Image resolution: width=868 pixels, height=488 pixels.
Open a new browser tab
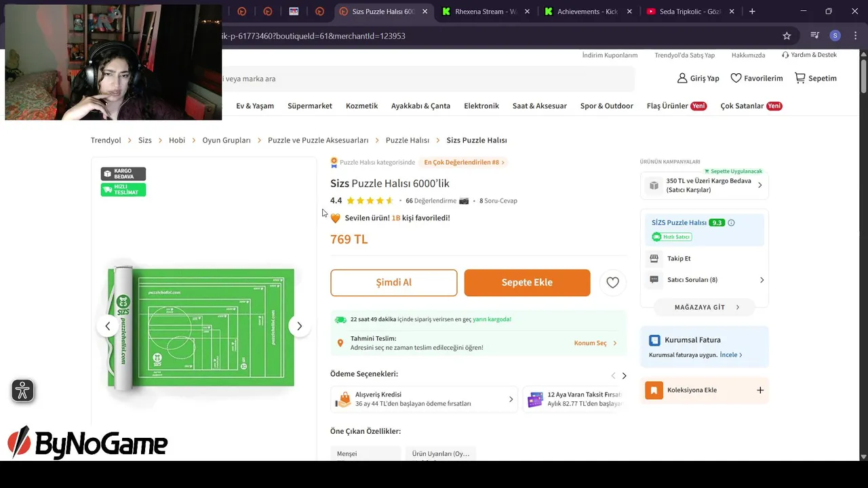752,12
